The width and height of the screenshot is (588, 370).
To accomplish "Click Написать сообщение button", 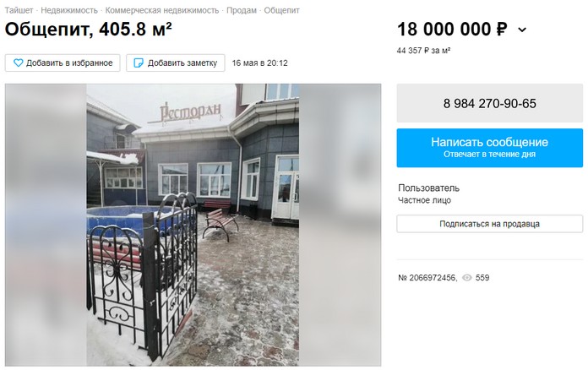I will [x=490, y=148].
